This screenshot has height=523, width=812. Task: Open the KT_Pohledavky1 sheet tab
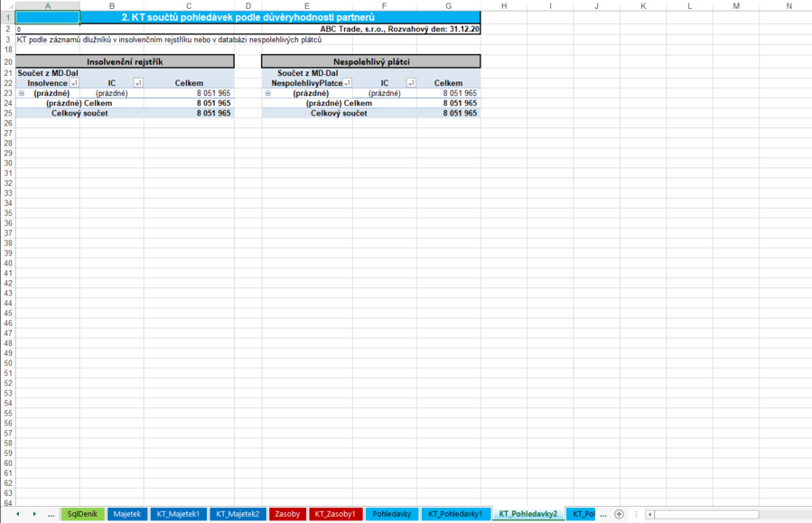point(456,514)
